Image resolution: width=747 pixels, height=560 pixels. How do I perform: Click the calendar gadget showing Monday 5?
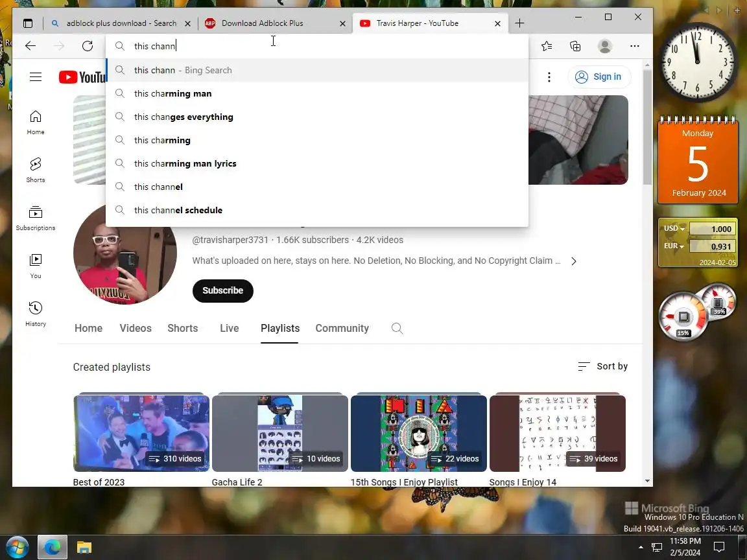(x=698, y=161)
